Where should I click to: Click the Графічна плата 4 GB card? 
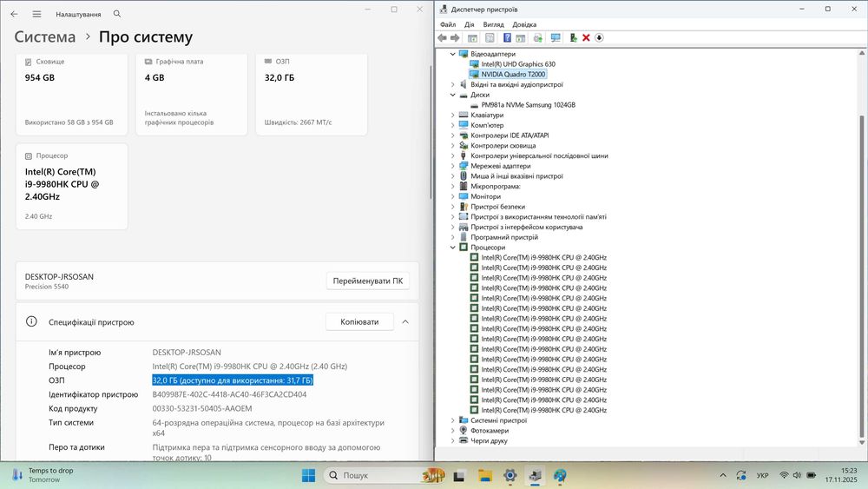tap(192, 94)
